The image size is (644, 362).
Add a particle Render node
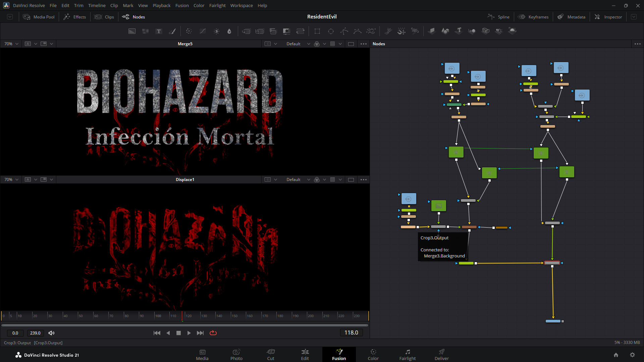coord(415,31)
